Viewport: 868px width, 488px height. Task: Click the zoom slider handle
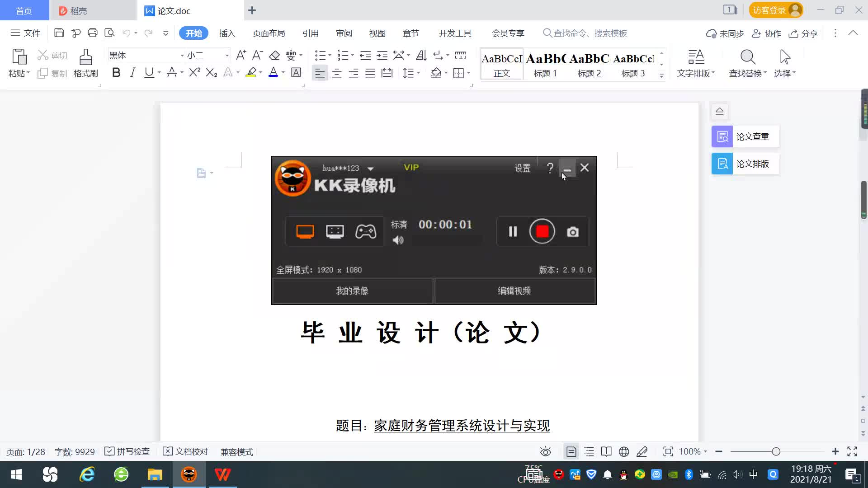[776, 451]
